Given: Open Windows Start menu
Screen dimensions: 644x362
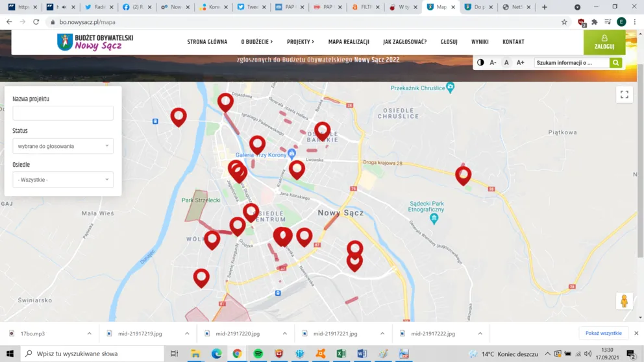Looking at the screenshot, I should pyautogui.click(x=10, y=354).
